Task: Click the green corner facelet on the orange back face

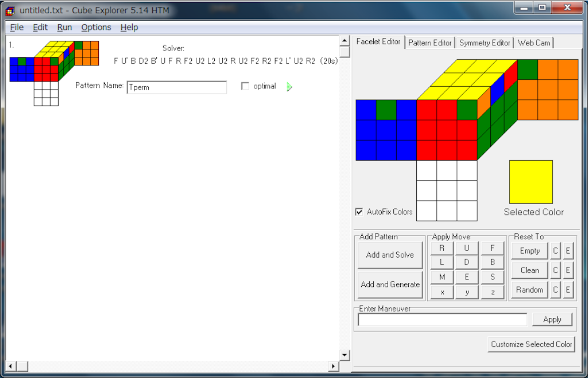Action: click(x=528, y=69)
